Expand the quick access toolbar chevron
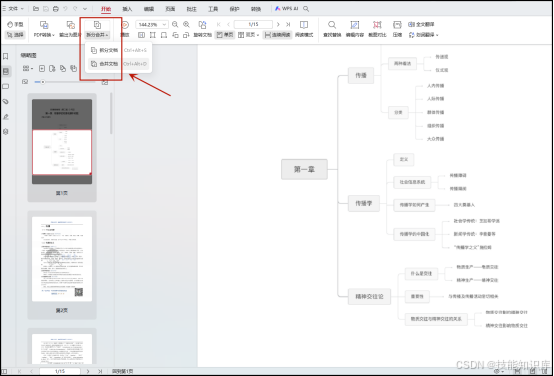The width and height of the screenshot is (554, 376). click(x=85, y=9)
